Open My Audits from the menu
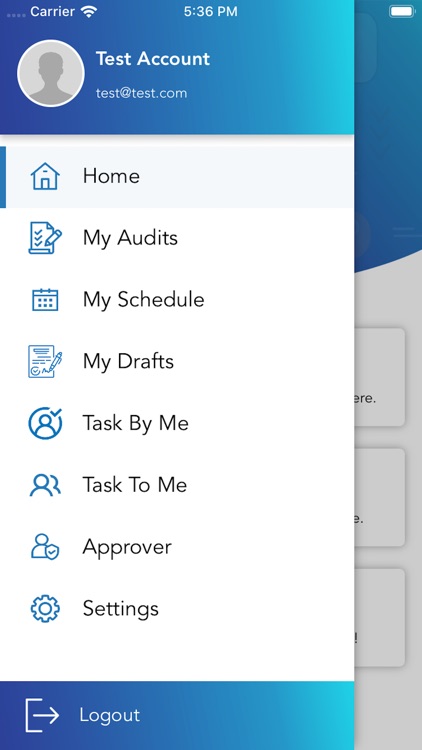 tap(177, 238)
